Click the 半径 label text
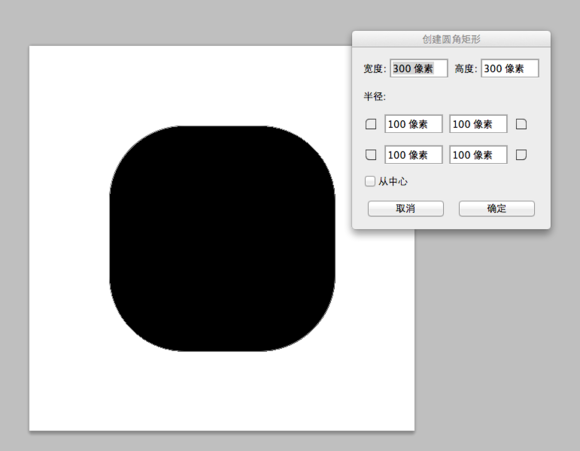580x451 pixels. [374, 97]
